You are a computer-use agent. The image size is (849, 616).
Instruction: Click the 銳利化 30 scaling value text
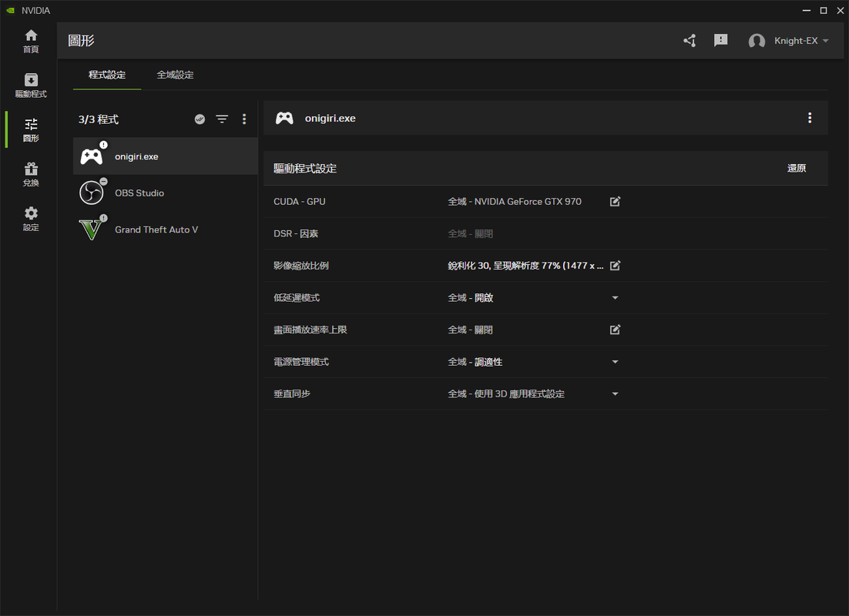(525, 265)
